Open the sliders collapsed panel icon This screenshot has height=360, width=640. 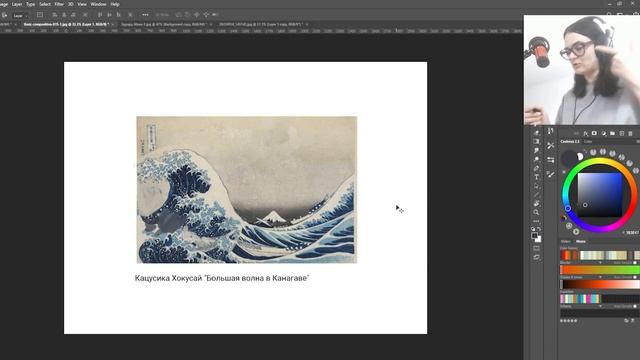tap(551, 160)
